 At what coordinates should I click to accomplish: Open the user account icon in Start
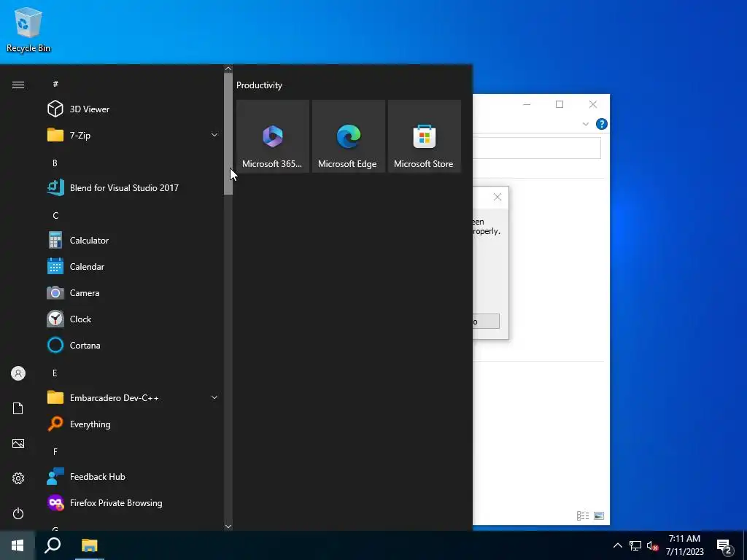[x=18, y=373]
